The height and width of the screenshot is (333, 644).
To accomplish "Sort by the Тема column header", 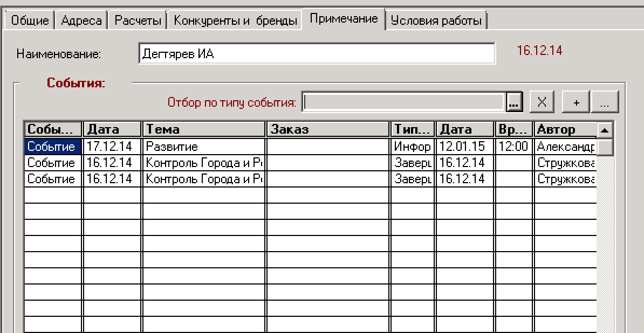I will pyautogui.click(x=204, y=130).
